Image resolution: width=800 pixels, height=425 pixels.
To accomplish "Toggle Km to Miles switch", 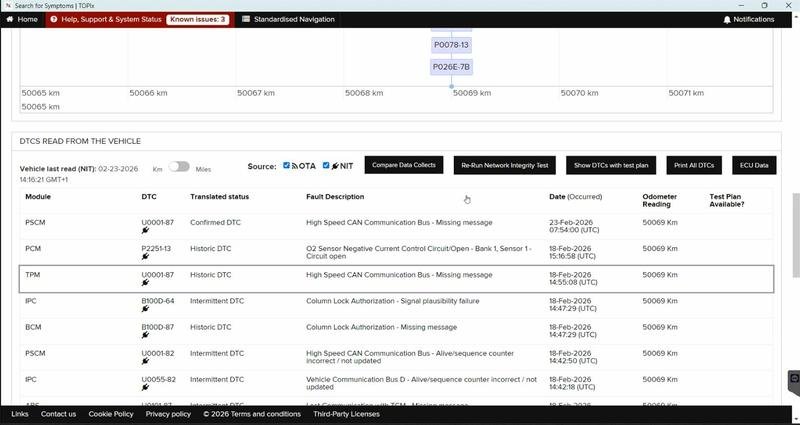I will point(179,167).
